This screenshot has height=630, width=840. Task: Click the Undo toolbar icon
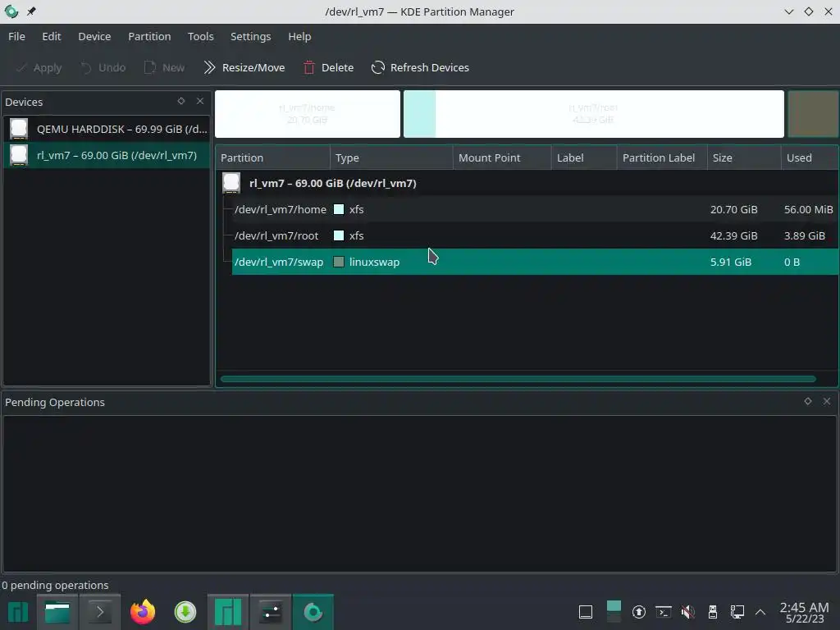coord(85,67)
